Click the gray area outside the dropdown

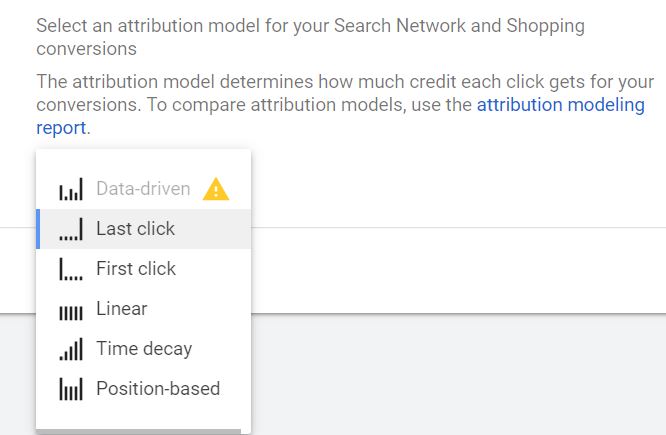[x=459, y=374]
